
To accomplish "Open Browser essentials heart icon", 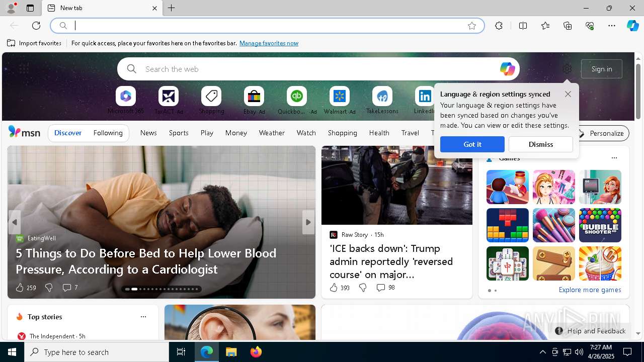I will (590, 26).
